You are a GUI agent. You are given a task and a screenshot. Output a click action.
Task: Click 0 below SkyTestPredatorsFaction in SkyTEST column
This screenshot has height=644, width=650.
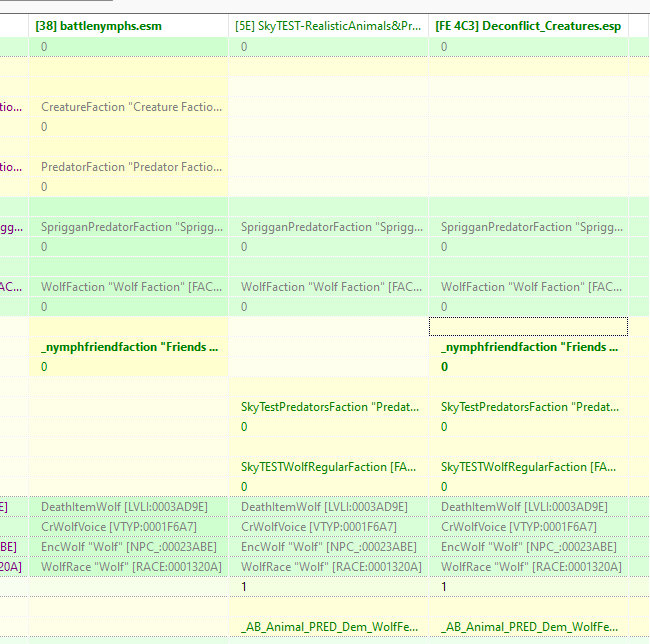(328, 427)
